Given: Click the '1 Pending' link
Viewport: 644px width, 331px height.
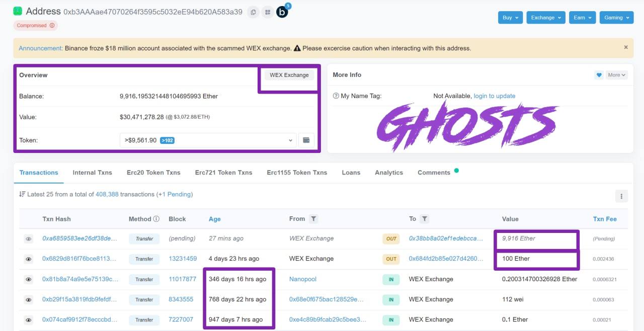Looking at the screenshot, I should [x=175, y=194].
